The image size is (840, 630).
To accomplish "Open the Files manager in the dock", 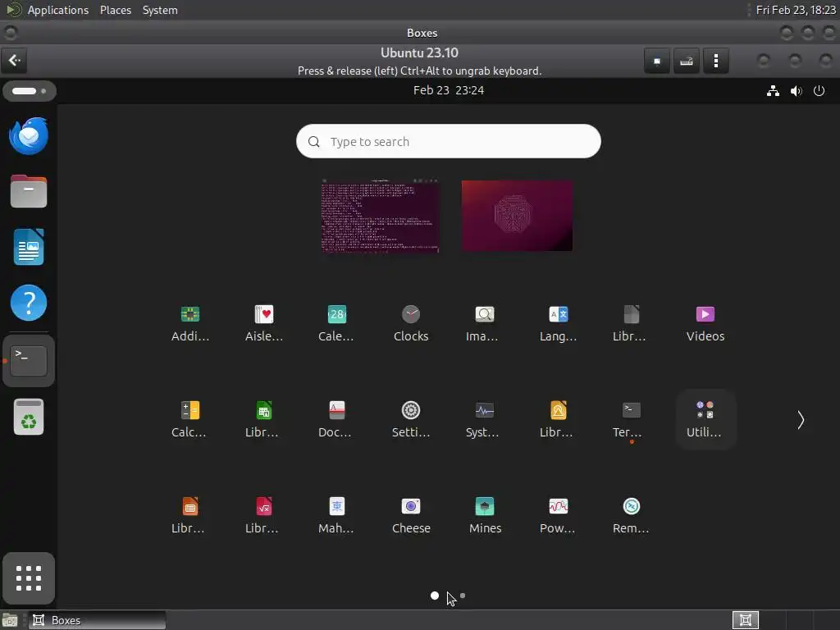I will point(29,191).
